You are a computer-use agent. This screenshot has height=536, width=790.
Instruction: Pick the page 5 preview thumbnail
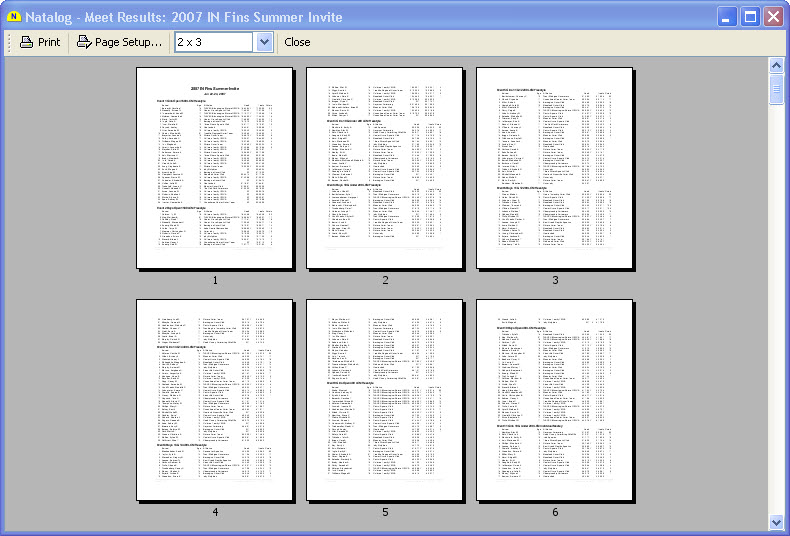384,400
